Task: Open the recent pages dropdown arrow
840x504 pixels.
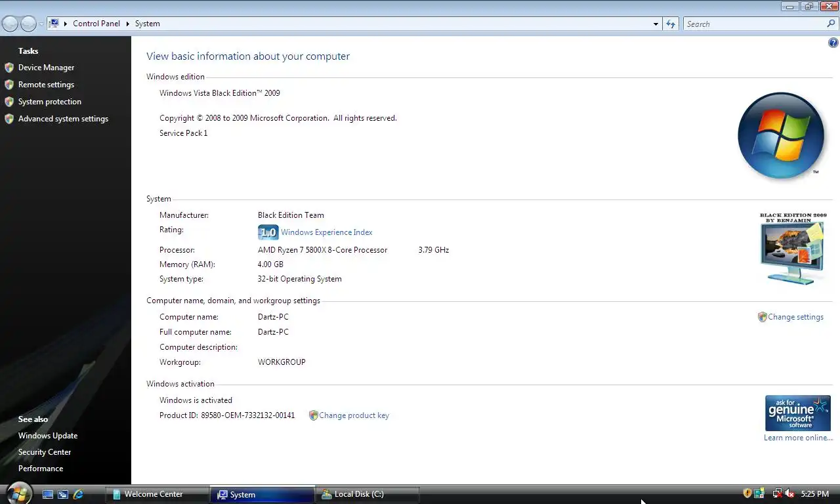Action: [41, 24]
